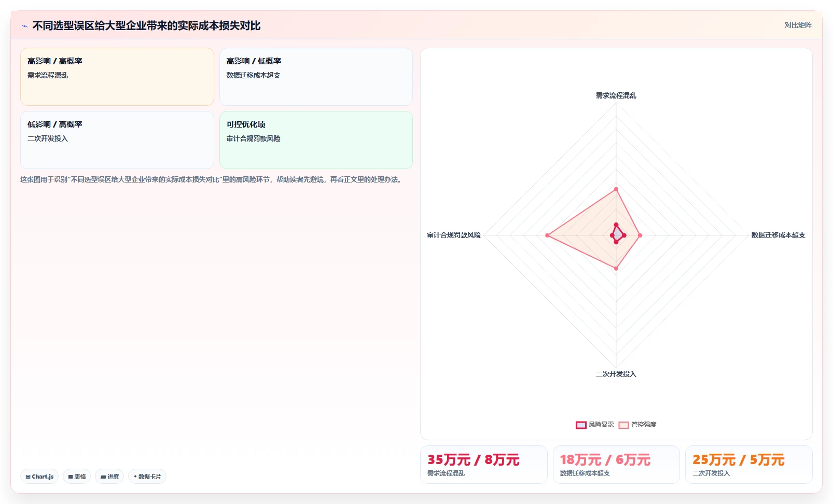Click radar axis label 数据迁移成本超支
Screen dimensions: 833x504
778,235
